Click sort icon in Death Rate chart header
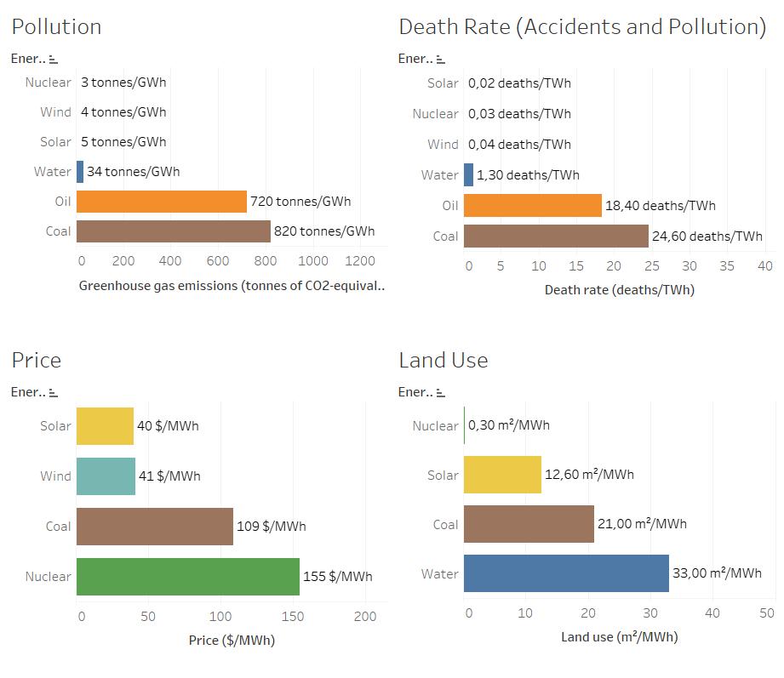Image resolution: width=784 pixels, height=678 pixels. [x=440, y=60]
